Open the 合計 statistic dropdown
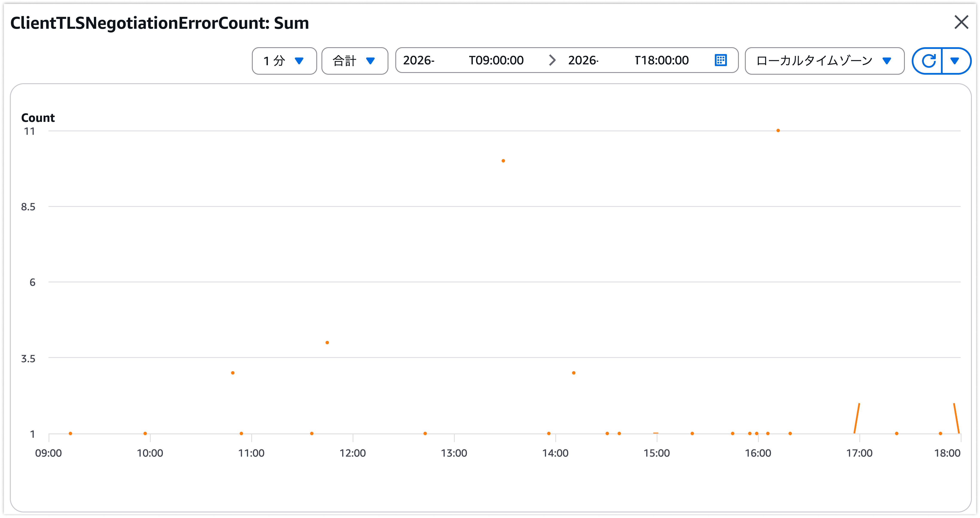980x518 pixels. coord(355,61)
